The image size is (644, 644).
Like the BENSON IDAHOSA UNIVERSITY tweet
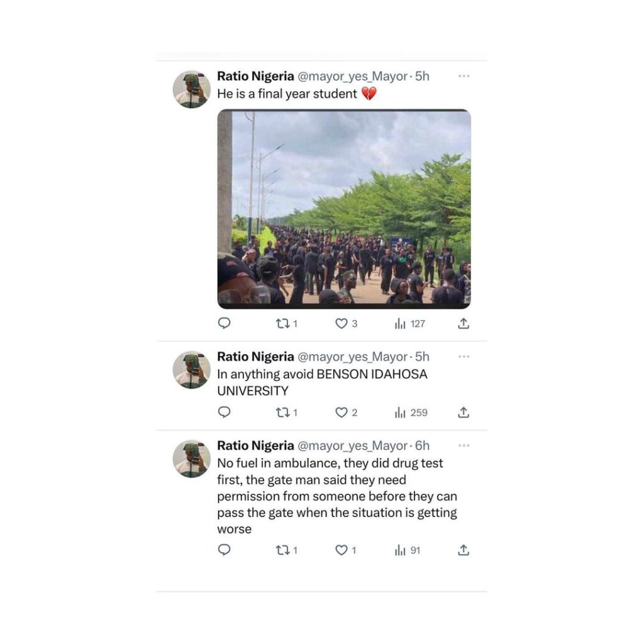341,413
